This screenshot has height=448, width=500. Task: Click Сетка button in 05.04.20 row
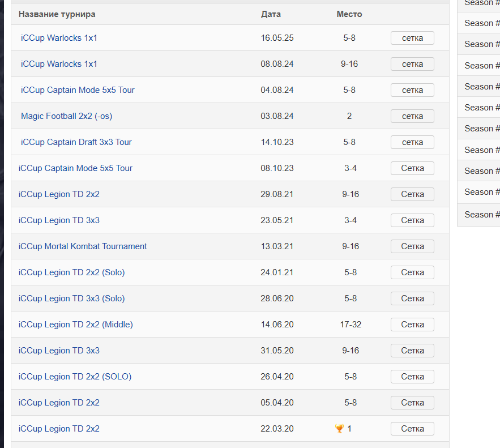412,403
